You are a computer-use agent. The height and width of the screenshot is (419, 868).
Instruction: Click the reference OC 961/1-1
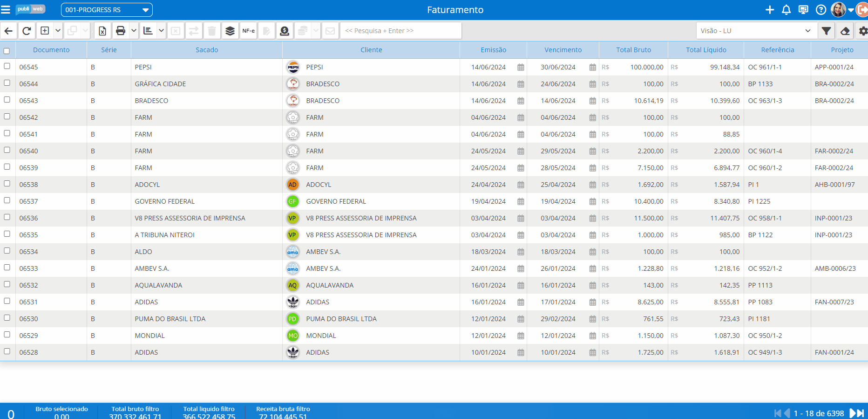click(765, 67)
